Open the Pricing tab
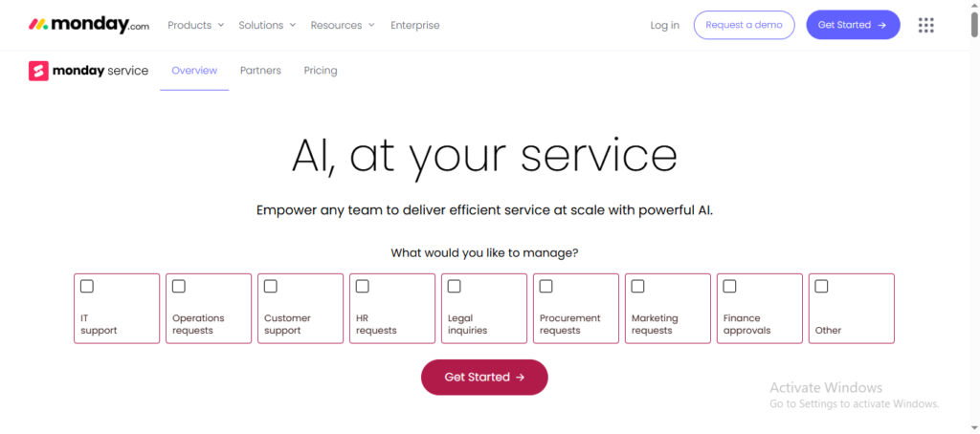 click(x=321, y=71)
